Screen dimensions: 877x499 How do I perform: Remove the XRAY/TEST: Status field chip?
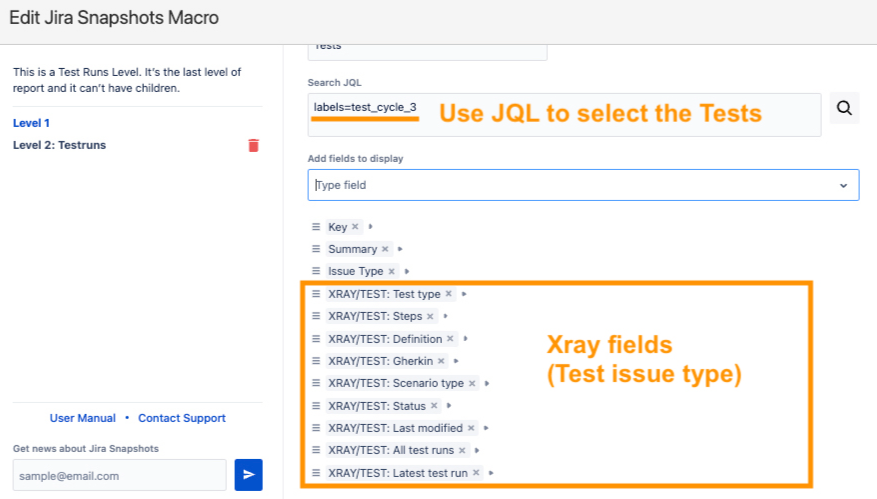[x=434, y=406]
